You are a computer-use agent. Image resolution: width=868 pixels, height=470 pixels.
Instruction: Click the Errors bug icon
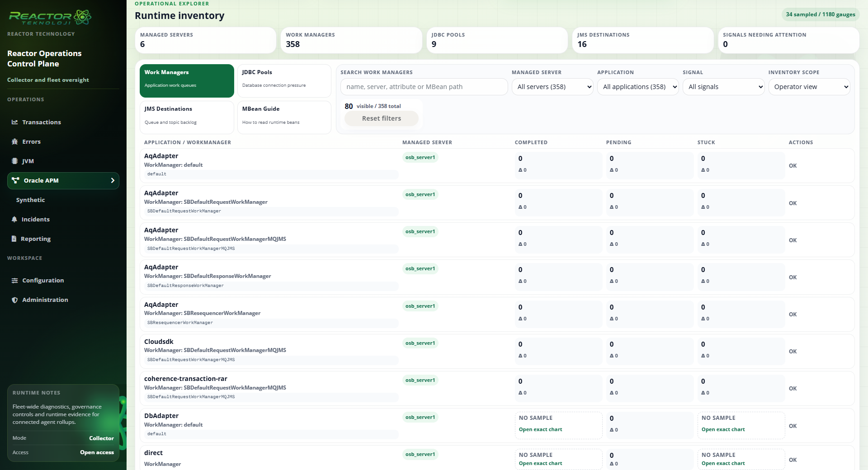coord(15,141)
